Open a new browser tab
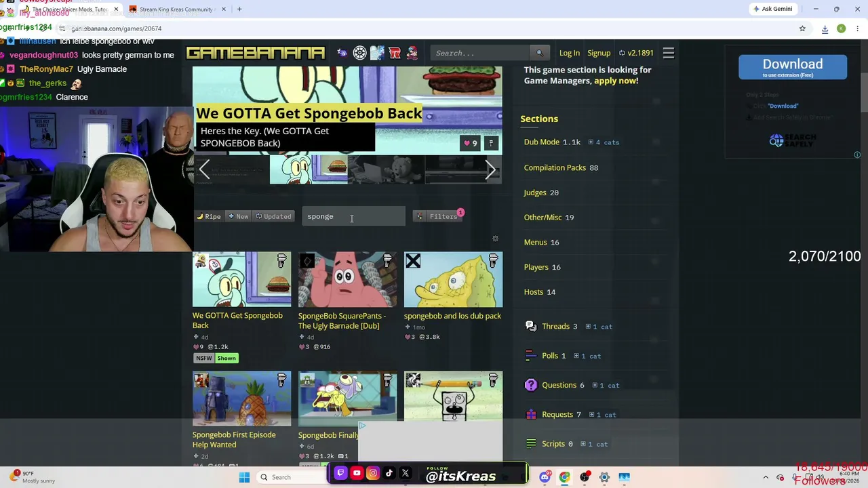Screen dimensions: 868x488 [x=239, y=9]
